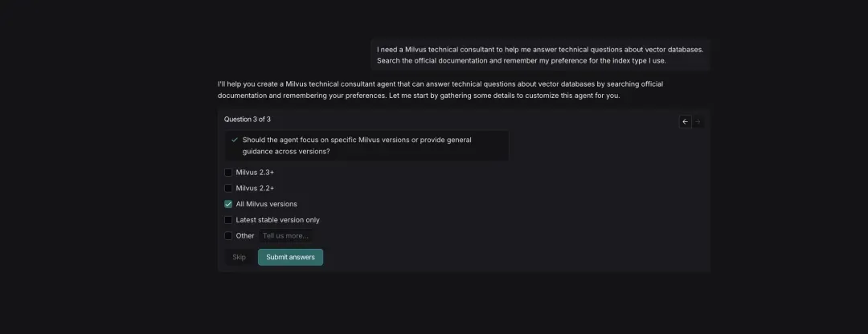The height and width of the screenshot is (334, 868).
Task: Uncheck the All Milvus versions checkbox
Action: (228, 204)
